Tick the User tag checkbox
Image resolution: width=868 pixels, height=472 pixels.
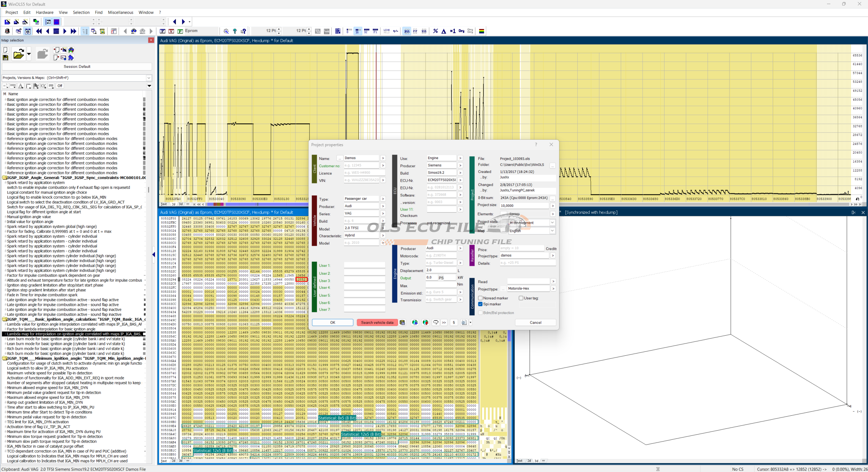[x=521, y=298]
